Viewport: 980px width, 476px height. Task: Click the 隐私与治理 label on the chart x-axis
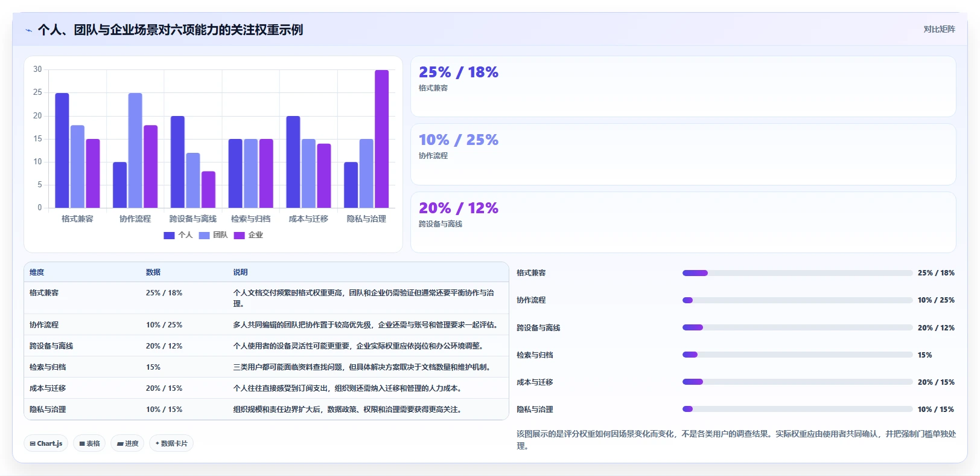pos(366,219)
